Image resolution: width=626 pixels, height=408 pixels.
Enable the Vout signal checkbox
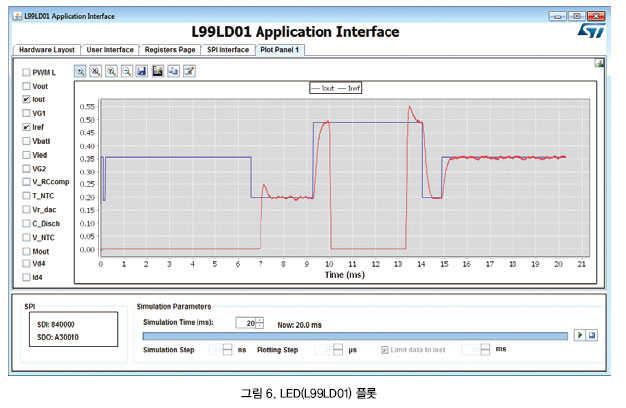pyautogui.click(x=26, y=86)
